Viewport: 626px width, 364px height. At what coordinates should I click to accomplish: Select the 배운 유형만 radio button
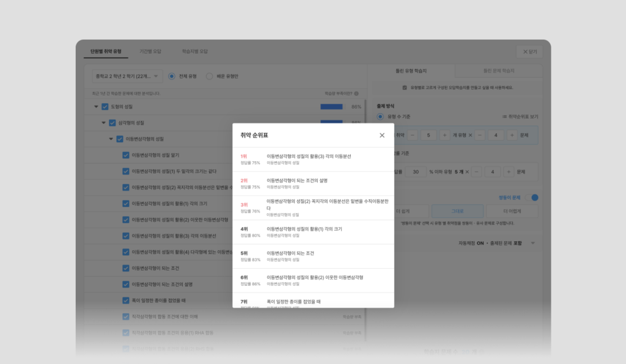209,76
